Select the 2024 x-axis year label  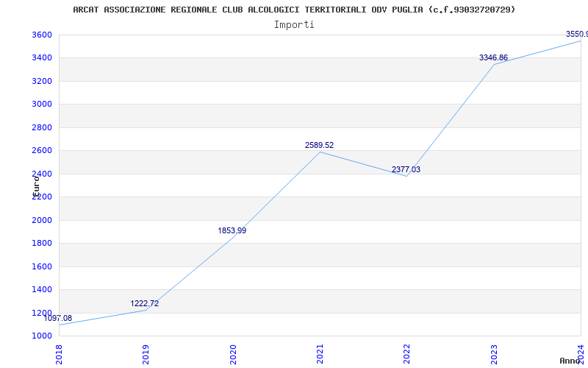tap(581, 354)
